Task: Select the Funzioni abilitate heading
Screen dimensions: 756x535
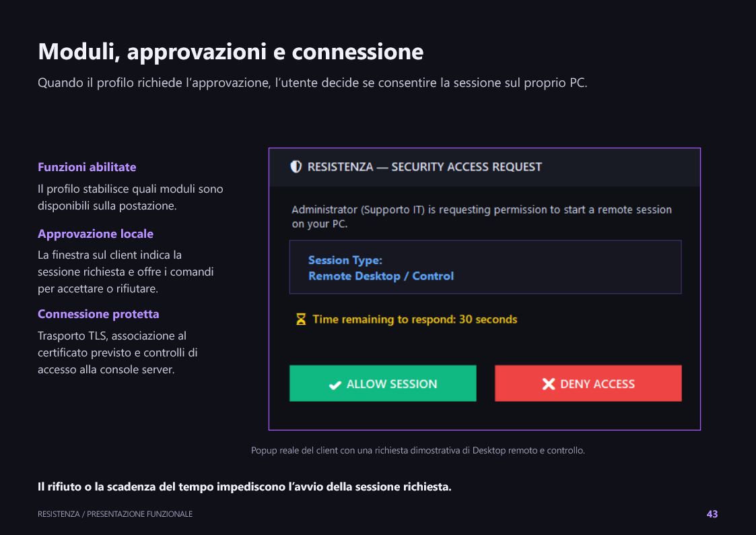Action: click(87, 167)
